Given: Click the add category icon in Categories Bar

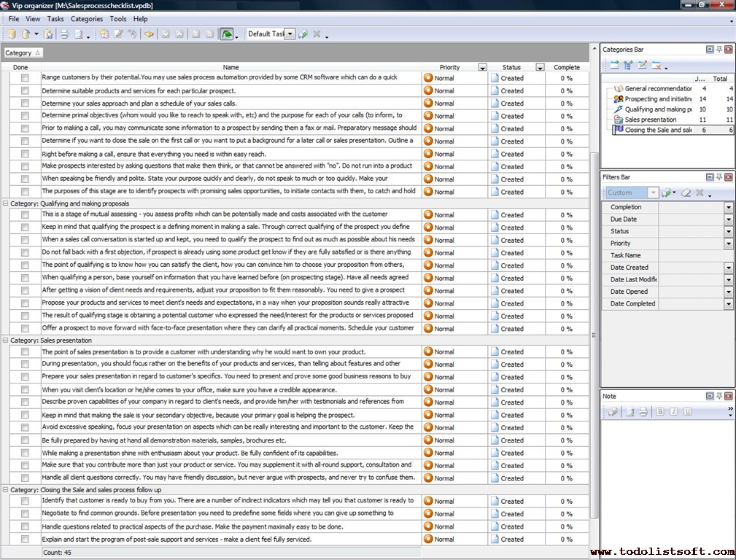Looking at the screenshot, I should 613,66.
